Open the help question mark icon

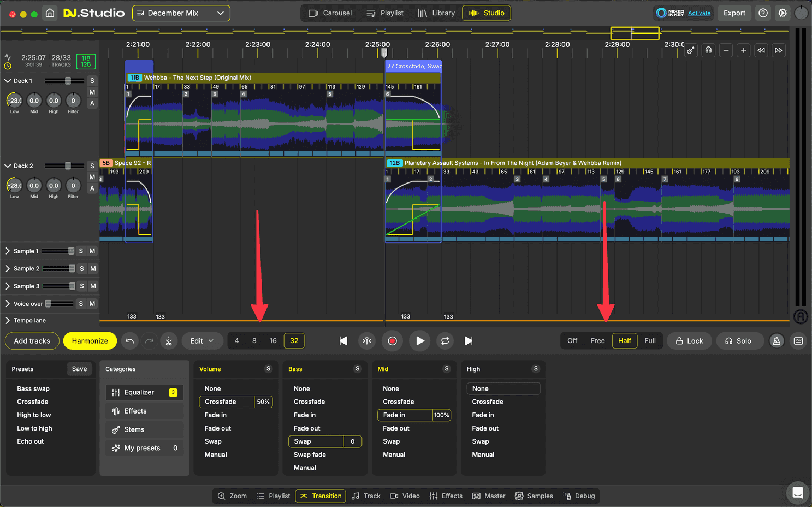[763, 13]
